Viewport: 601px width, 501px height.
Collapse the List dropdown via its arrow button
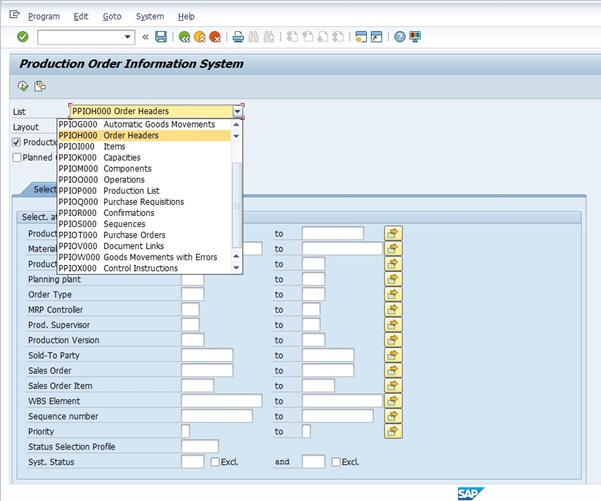tap(238, 112)
